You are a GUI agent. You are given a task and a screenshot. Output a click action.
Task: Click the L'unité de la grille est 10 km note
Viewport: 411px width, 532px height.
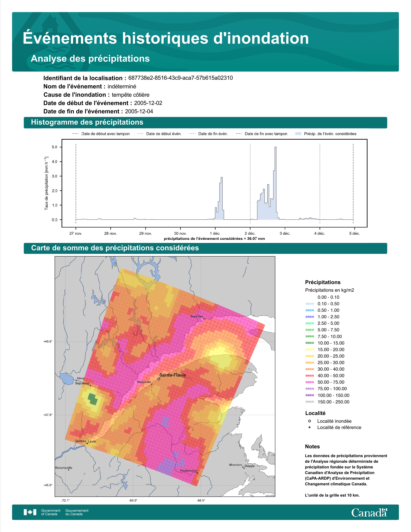[332, 495]
